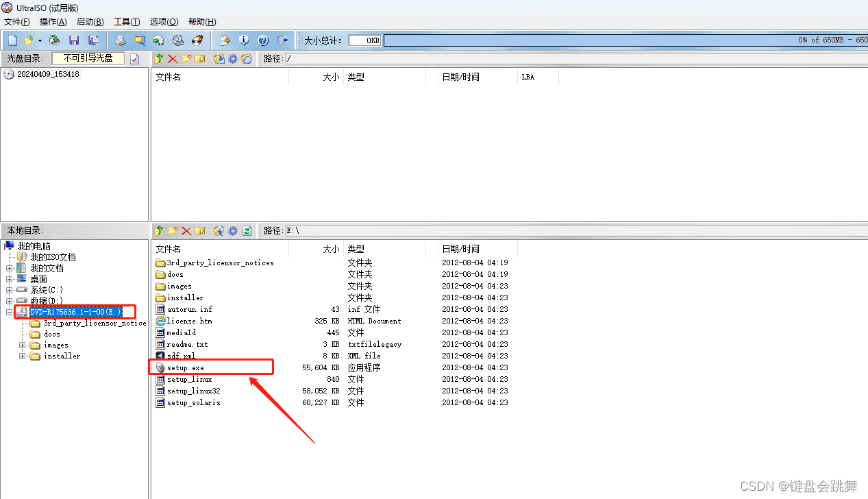868x499 pixels.
Task: Click the gear icon in the local pane toolbar
Action: 233,231
